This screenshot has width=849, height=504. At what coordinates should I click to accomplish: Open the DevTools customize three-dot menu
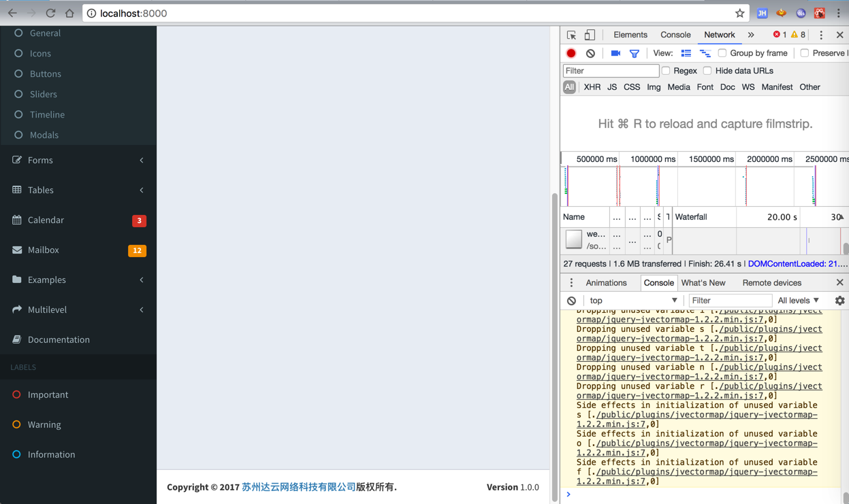pyautogui.click(x=821, y=35)
